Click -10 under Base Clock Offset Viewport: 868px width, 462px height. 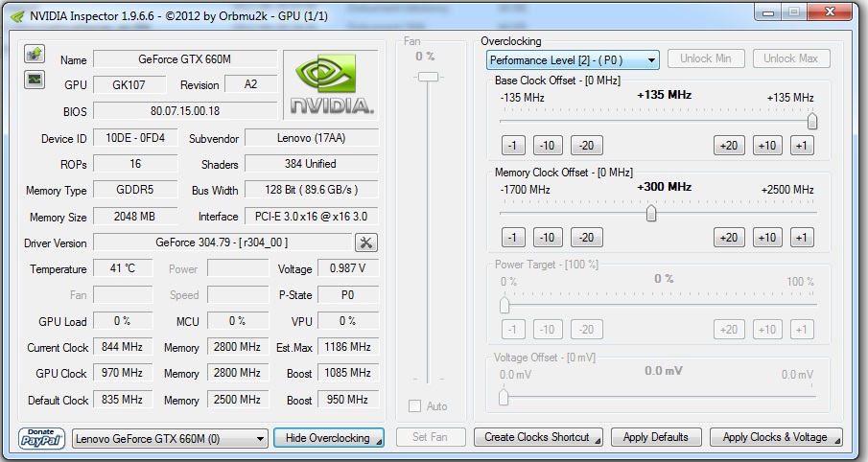[x=548, y=146]
